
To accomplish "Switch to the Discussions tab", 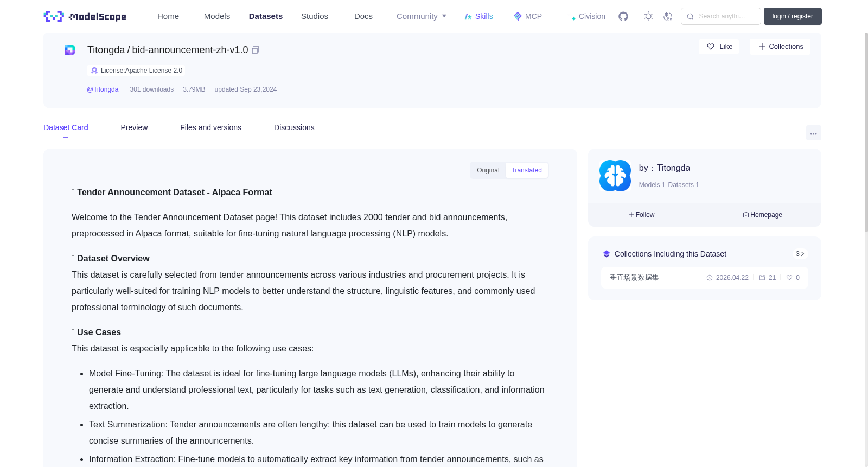I will (294, 127).
